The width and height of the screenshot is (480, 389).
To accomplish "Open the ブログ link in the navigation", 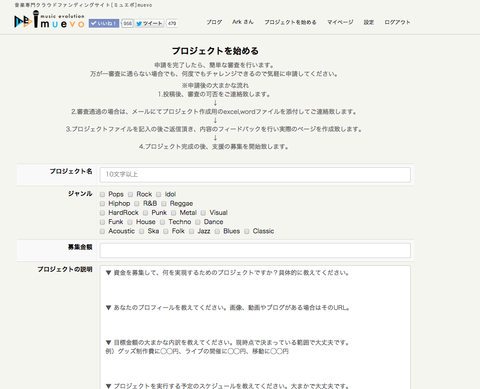I will [214, 22].
